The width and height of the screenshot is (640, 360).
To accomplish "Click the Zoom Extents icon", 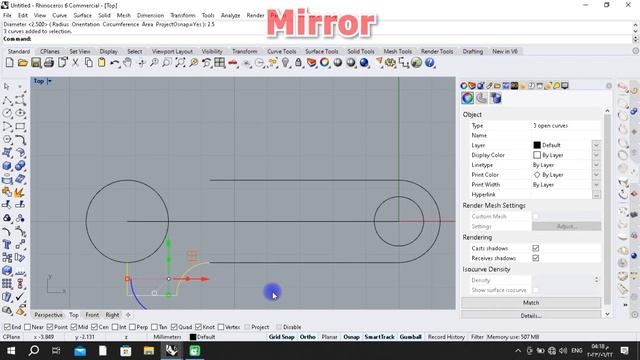I will (180, 62).
